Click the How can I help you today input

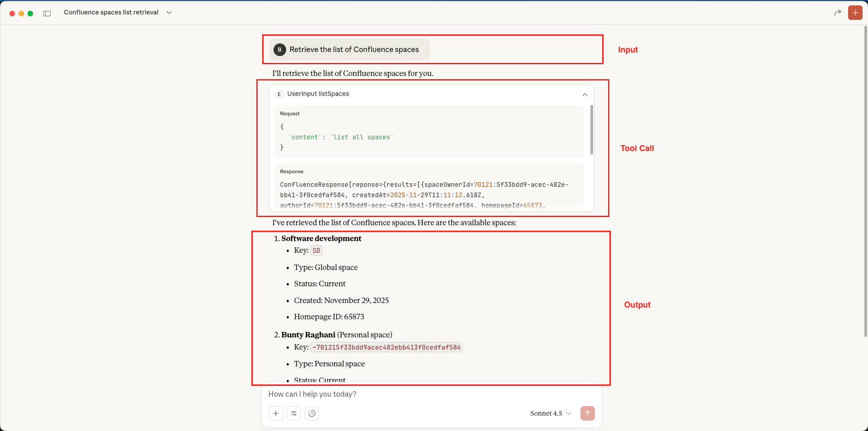pyautogui.click(x=312, y=394)
